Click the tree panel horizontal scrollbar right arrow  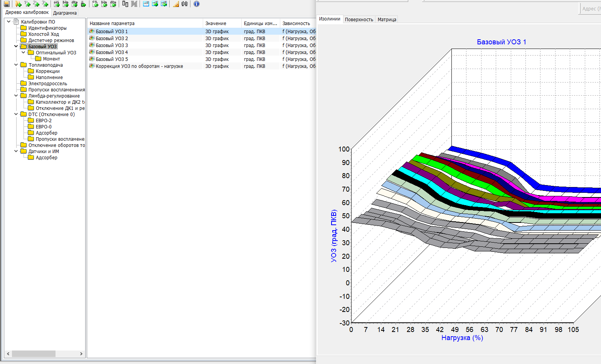point(81,354)
